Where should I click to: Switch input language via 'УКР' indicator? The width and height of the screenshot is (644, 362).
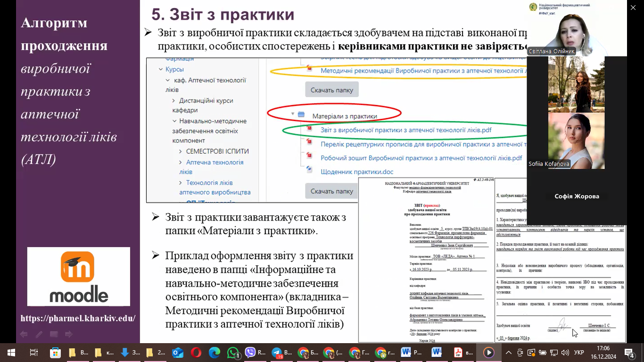[x=579, y=353]
